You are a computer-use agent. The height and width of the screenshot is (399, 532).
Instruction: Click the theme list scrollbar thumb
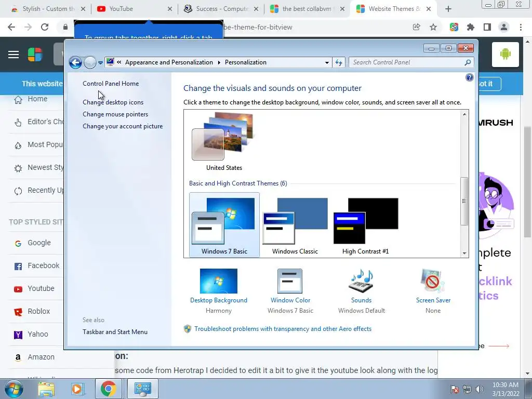coord(464,201)
